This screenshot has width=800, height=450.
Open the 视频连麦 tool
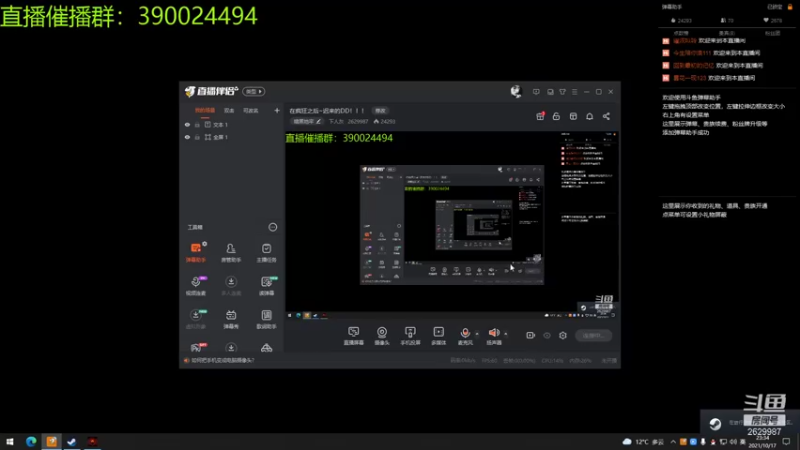point(196,286)
